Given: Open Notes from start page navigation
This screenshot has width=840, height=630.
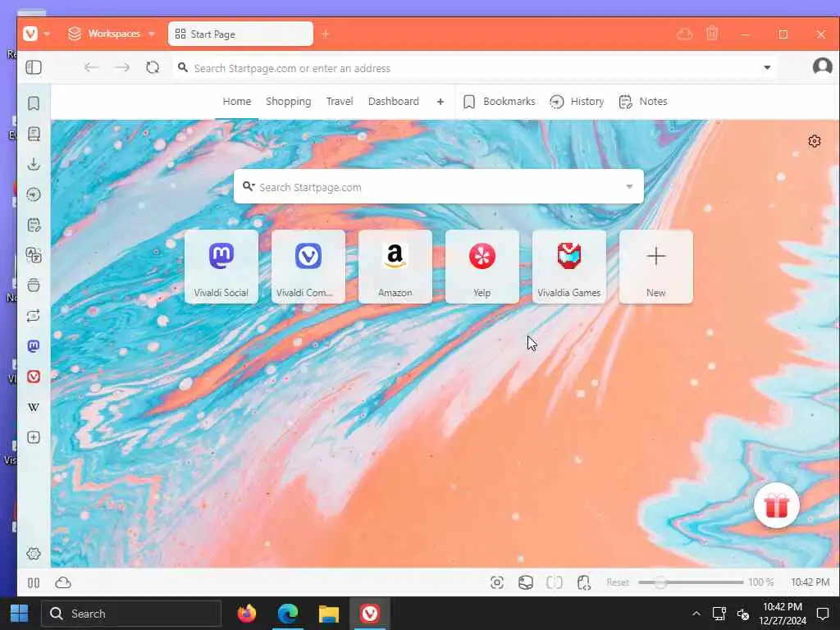Looking at the screenshot, I should (643, 101).
